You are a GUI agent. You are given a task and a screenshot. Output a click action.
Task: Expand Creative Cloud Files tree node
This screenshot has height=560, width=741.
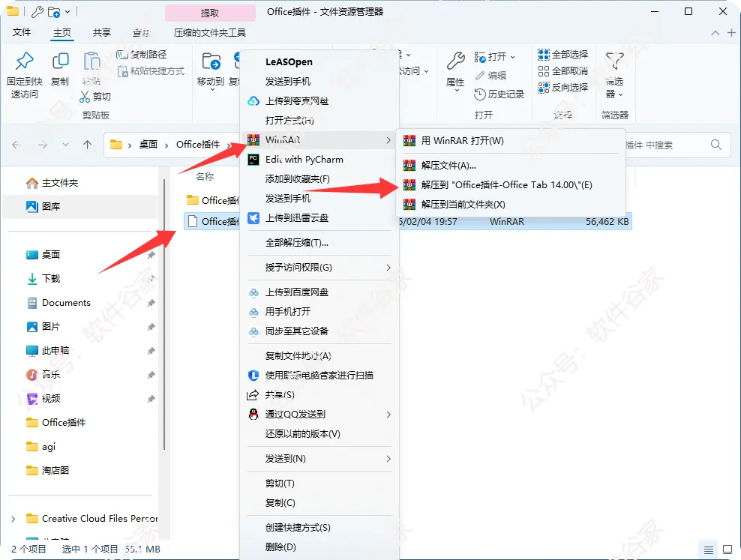(x=13, y=519)
